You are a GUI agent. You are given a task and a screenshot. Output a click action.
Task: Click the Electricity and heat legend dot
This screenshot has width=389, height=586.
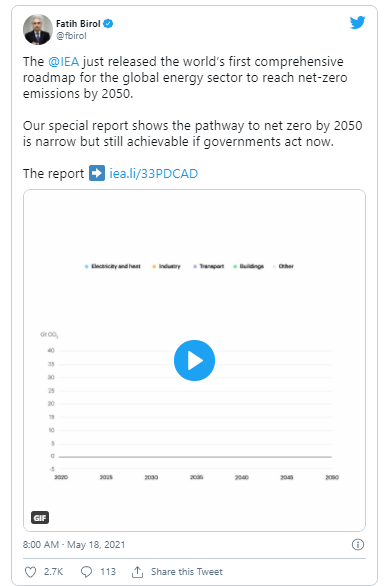coord(86,266)
